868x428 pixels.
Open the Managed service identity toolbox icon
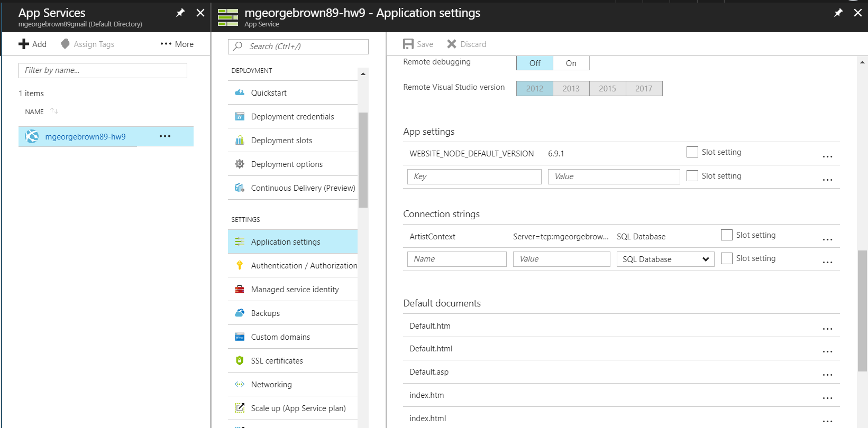coord(240,289)
